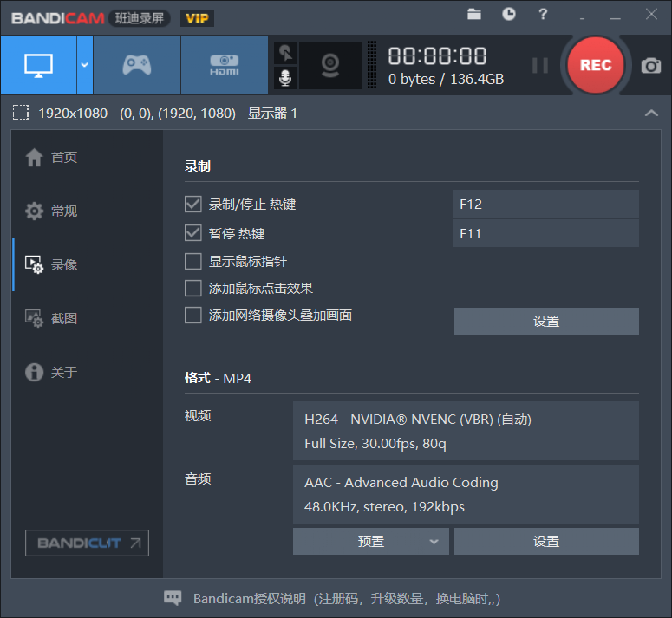Launch BANDICUT link button
This screenshot has height=618, width=672.
pos(87,543)
